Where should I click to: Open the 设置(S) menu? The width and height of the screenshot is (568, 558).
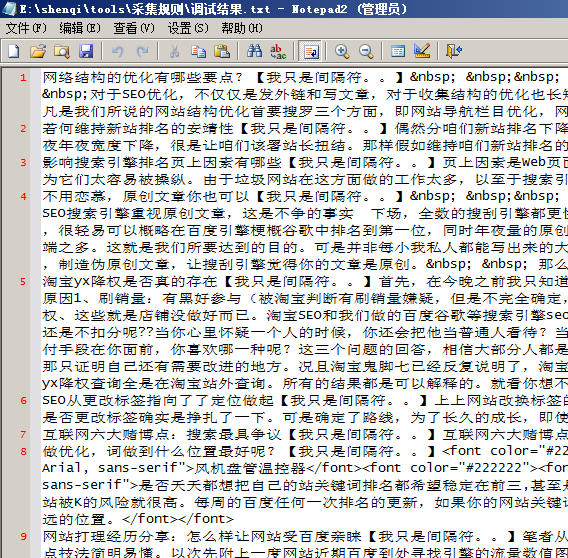tap(188, 28)
